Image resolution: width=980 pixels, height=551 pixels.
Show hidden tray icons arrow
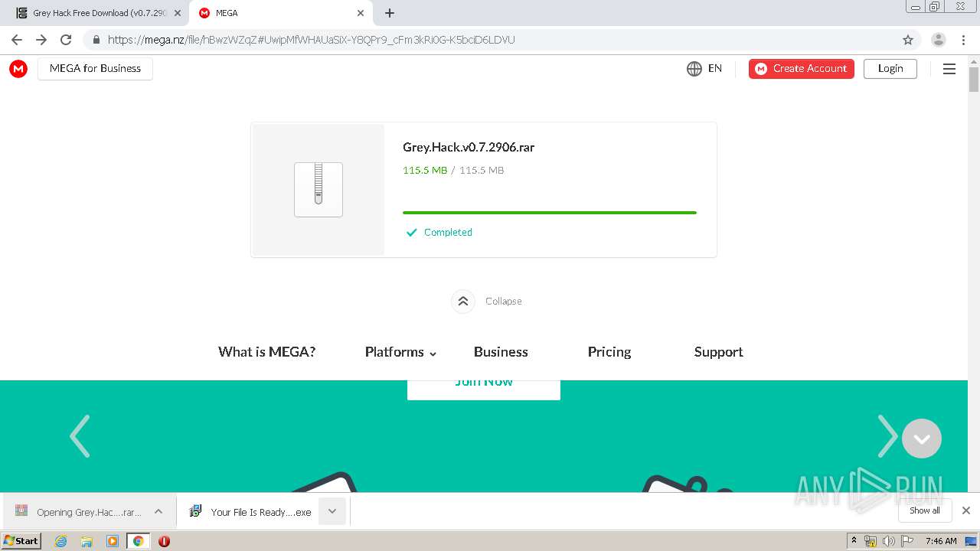pyautogui.click(x=854, y=541)
